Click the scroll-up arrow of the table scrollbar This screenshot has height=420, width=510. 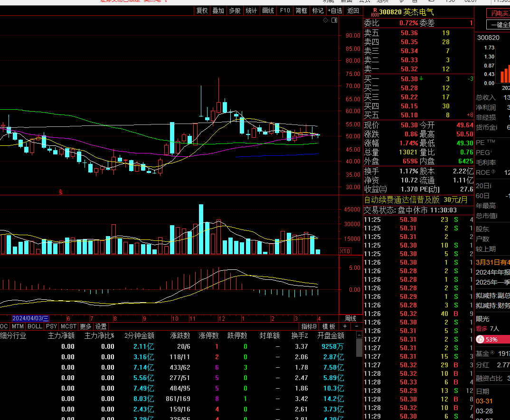pos(359,335)
